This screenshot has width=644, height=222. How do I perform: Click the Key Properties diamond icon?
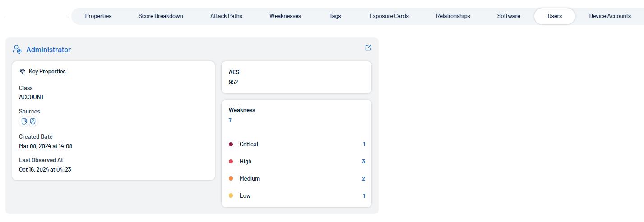click(23, 71)
